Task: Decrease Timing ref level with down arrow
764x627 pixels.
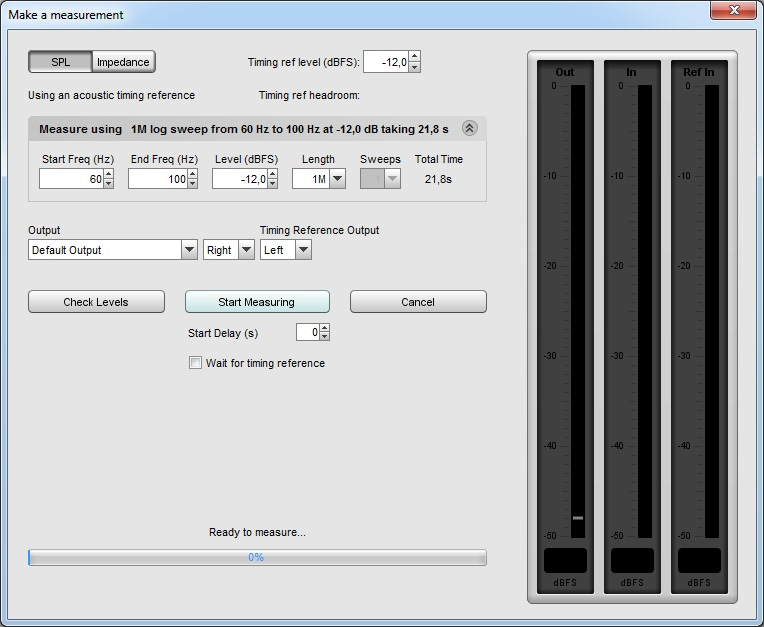Action: click(x=414, y=67)
